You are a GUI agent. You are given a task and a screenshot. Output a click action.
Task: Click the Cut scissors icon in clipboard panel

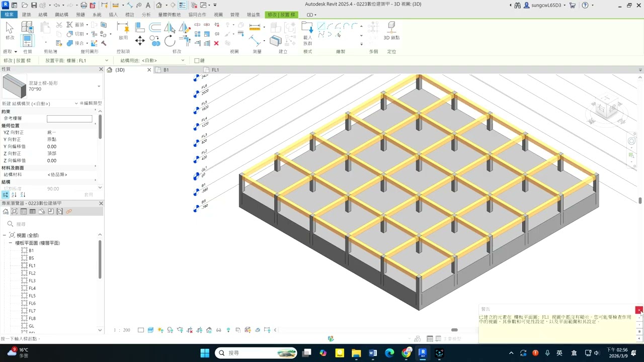click(x=59, y=25)
